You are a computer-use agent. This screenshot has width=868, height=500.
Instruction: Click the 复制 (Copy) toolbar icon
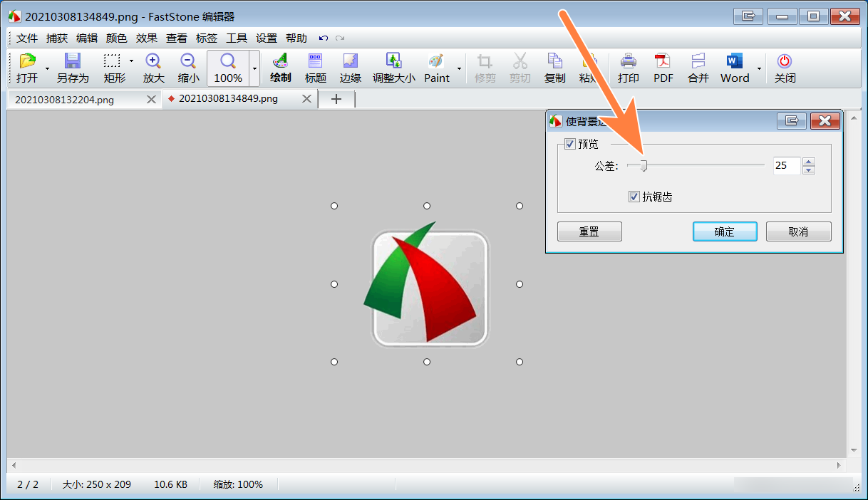[554, 68]
